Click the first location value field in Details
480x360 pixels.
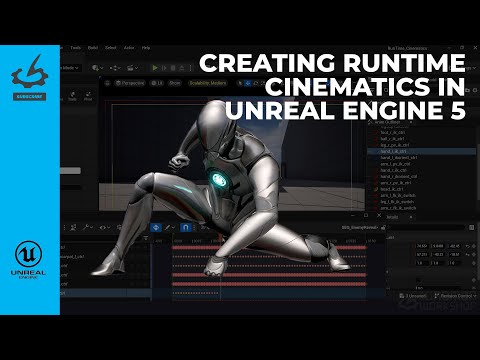(422, 246)
